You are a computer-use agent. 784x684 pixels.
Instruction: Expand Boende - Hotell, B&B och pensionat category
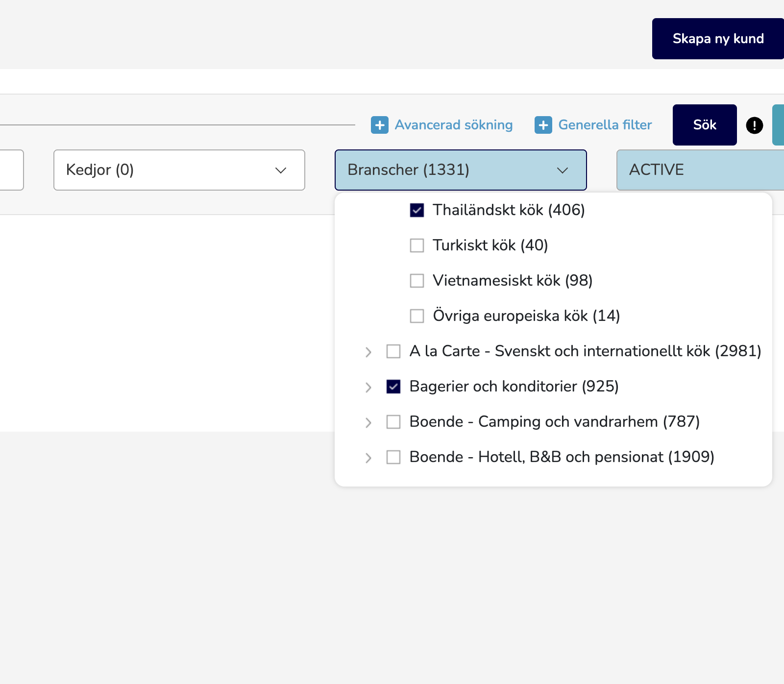[x=368, y=458]
